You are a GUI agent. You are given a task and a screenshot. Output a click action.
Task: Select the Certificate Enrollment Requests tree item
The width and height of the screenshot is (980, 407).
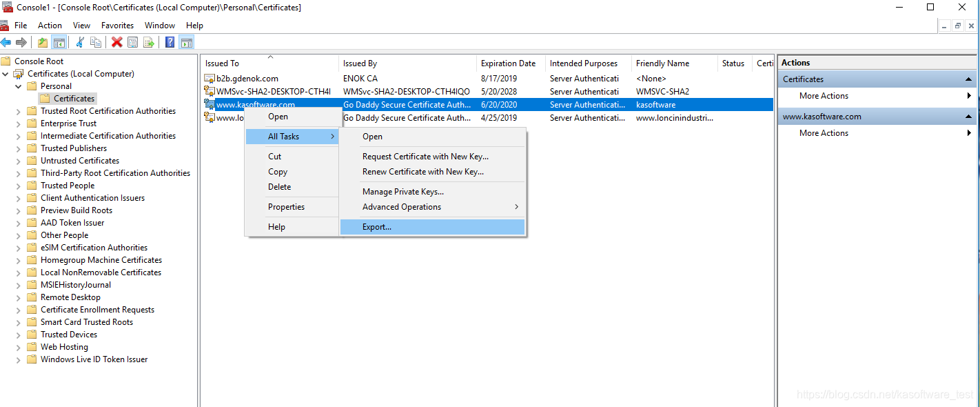click(x=97, y=310)
